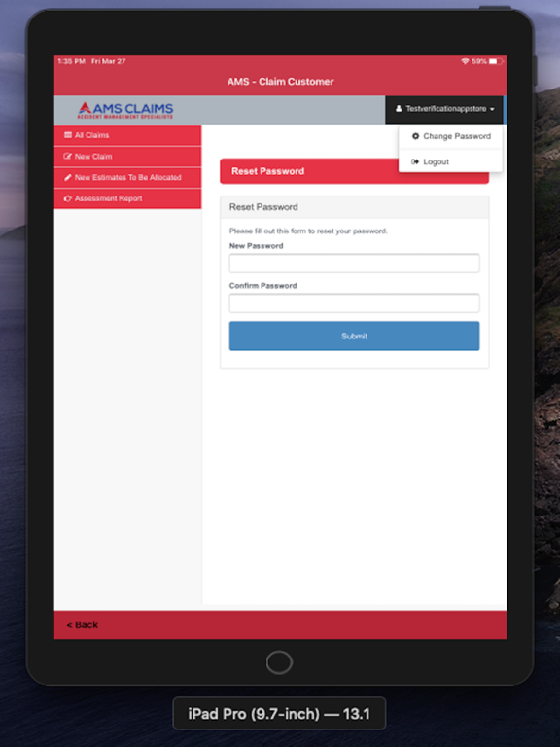Submit the reset password form

point(354,336)
